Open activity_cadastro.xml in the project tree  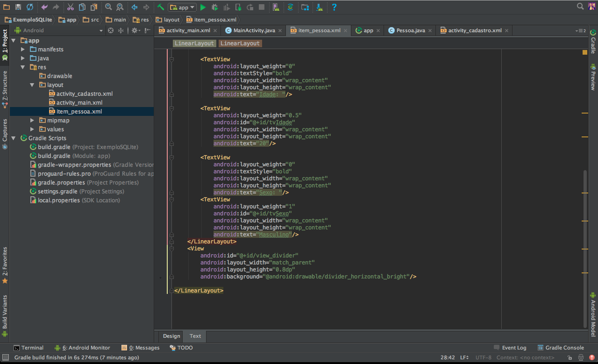[84, 94]
